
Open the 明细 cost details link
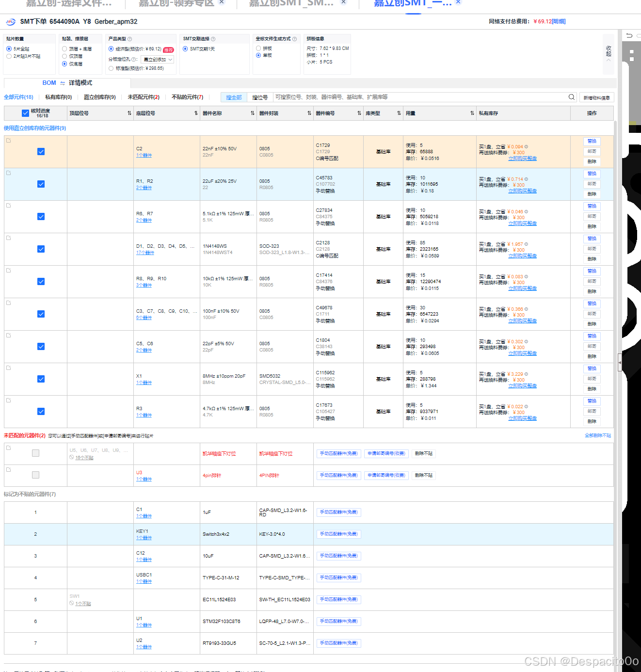(x=559, y=21)
